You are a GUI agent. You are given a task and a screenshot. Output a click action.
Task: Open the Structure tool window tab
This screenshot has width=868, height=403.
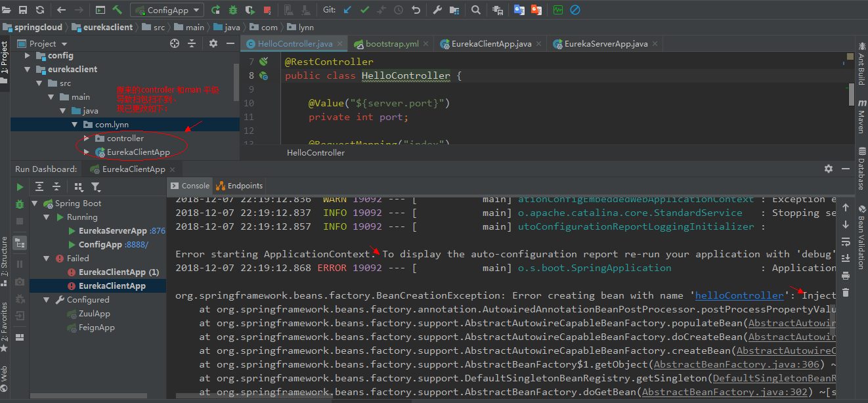click(5, 263)
